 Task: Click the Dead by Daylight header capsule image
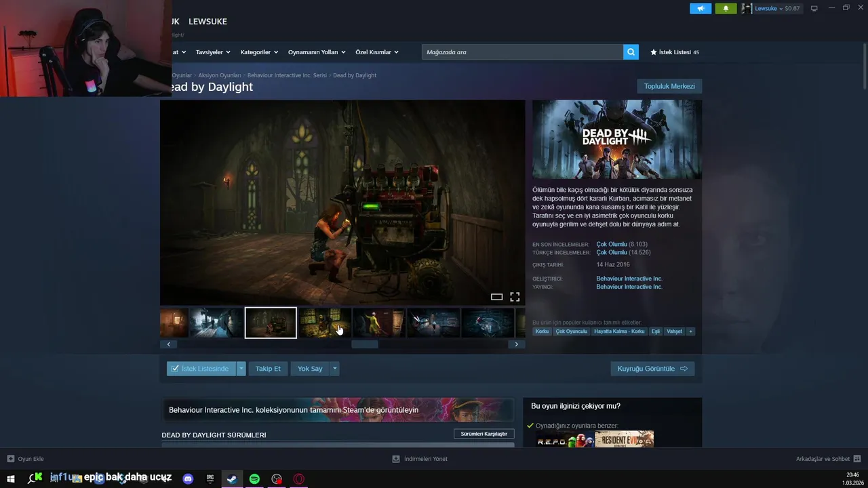[x=617, y=140]
